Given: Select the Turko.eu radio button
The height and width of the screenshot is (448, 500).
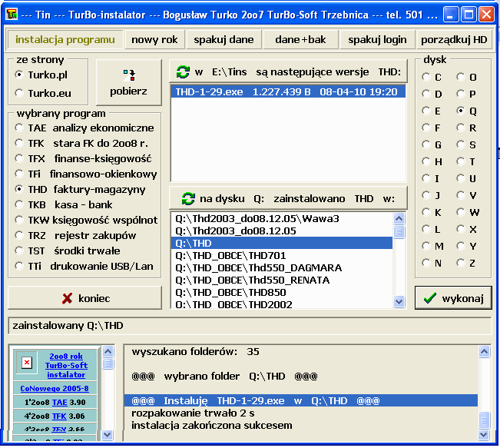Looking at the screenshot, I should [x=20, y=93].
